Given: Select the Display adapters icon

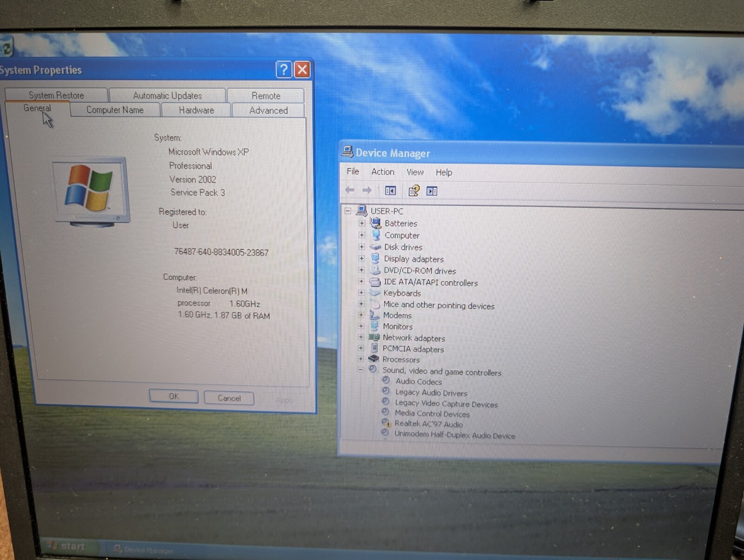Looking at the screenshot, I should pos(375,258).
